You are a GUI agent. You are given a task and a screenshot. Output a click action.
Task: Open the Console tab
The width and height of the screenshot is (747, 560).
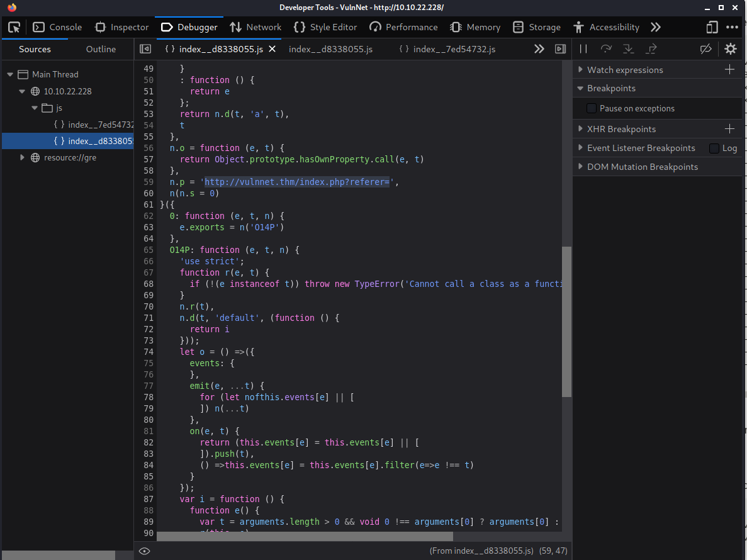pyautogui.click(x=57, y=27)
